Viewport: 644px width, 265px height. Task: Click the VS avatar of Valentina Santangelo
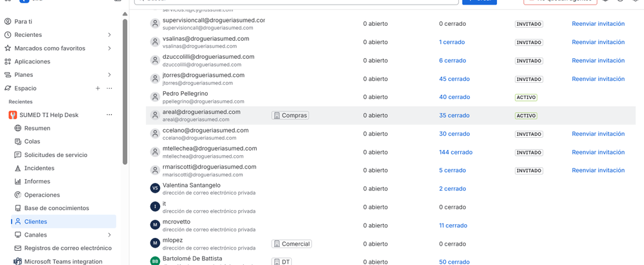[x=155, y=189]
